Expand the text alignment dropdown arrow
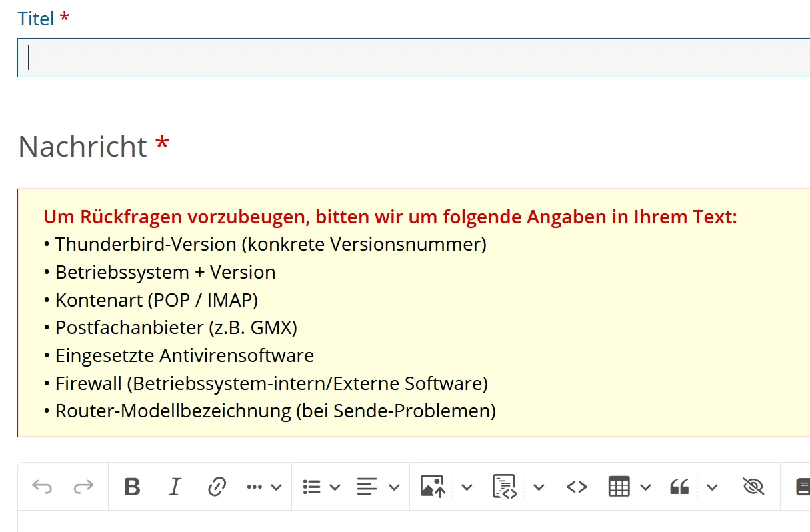The image size is (810, 532). tap(394, 487)
